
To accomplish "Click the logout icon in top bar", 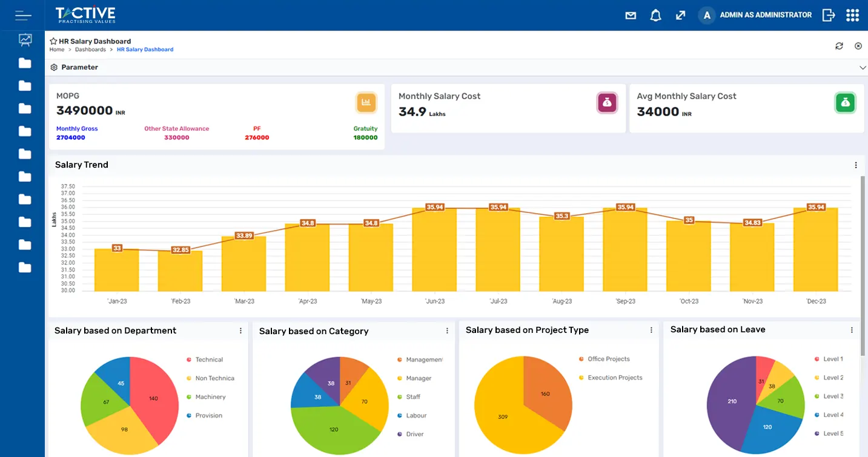I will tap(828, 15).
